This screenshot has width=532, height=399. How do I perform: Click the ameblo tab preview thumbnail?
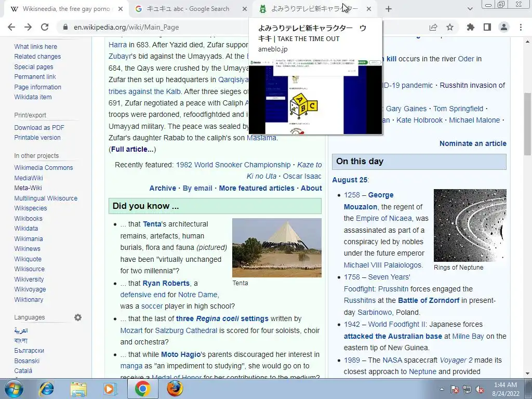[x=315, y=97]
